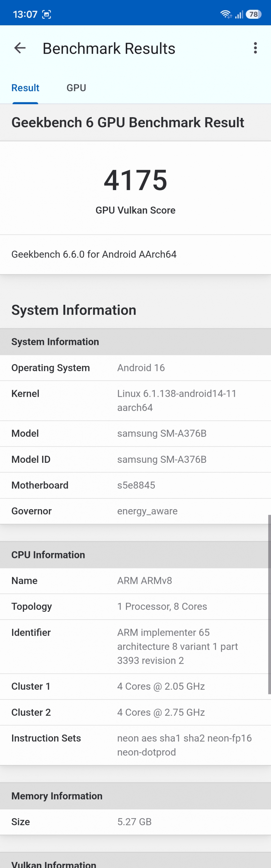Screen dimensions: 271x868
Task: Tap the Topology row
Action: click(135, 607)
